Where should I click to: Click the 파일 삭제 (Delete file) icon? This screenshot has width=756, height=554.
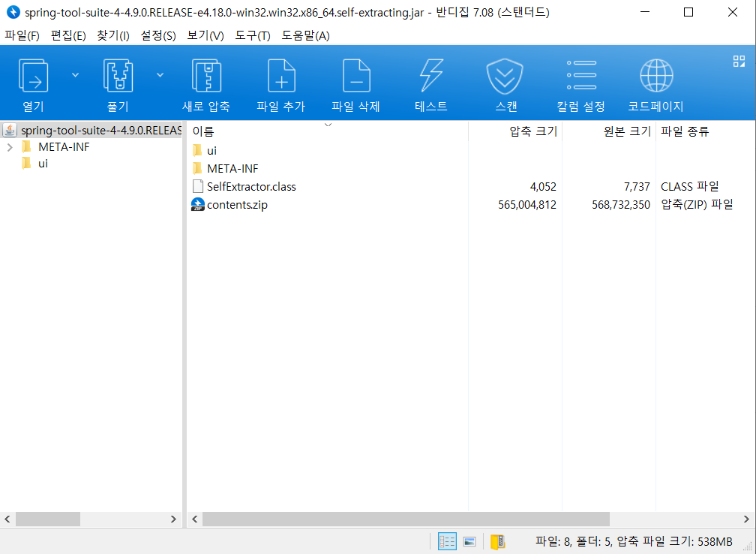(356, 76)
